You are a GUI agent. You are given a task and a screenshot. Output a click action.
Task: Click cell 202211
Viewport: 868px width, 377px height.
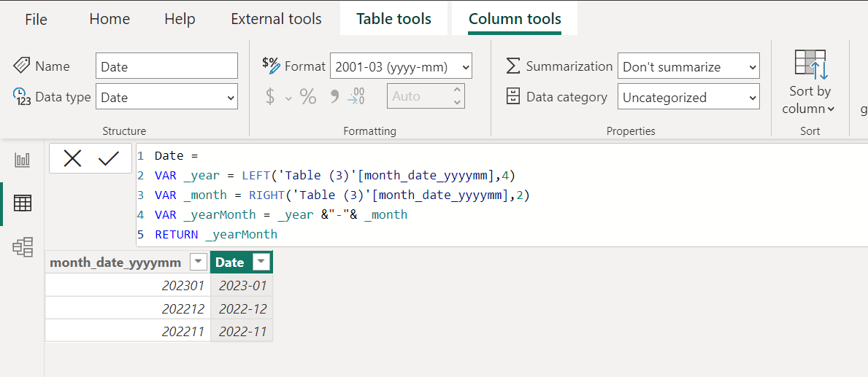pyautogui.click(x=128, y=330)
